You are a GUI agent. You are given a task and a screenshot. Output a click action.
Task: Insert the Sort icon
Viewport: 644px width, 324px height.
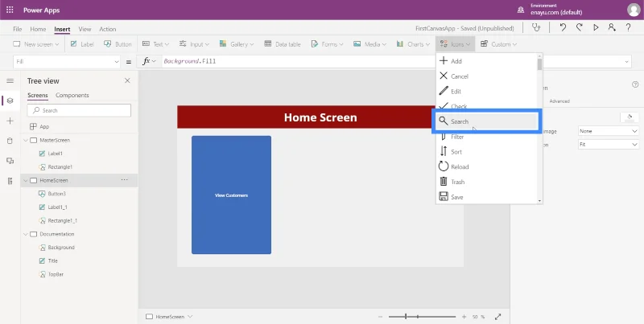[487, 152]
